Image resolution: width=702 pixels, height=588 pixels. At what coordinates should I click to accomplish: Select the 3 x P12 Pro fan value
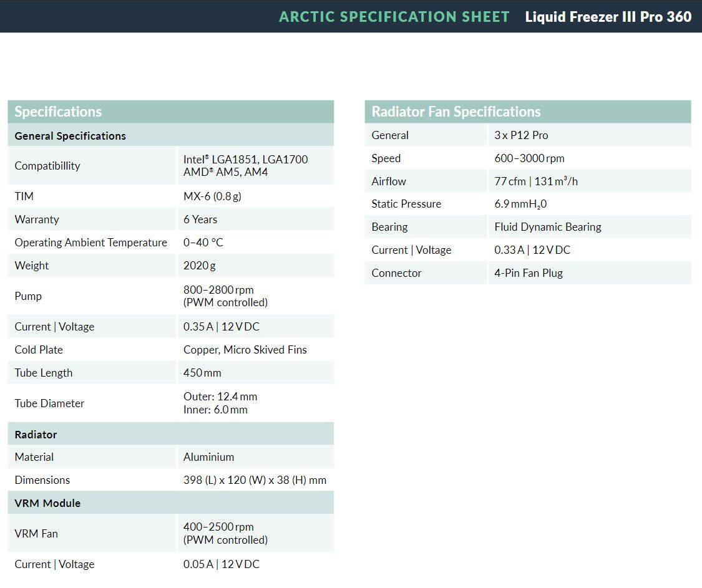click(521, 135)
